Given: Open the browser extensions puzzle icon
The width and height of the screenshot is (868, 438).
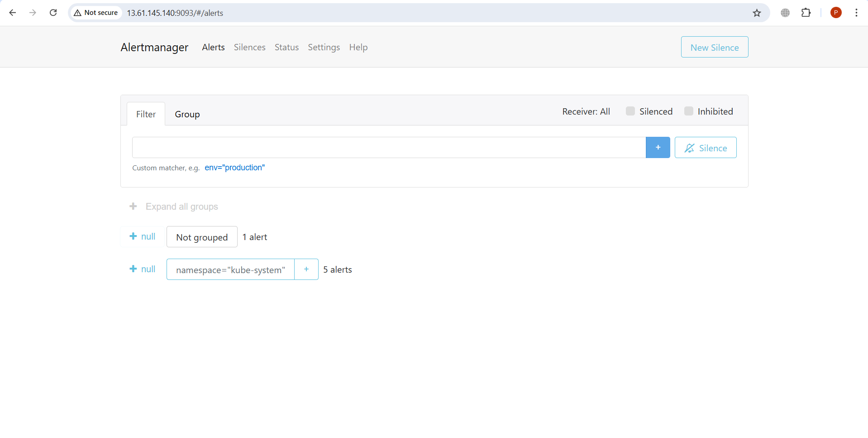Looking at the screenshot, I should [806, 13].
